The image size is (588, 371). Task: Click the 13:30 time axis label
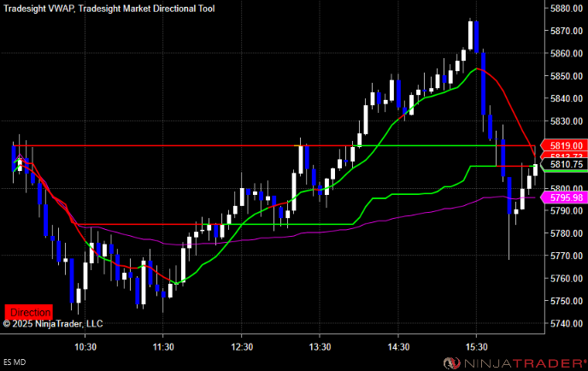[x=320, y=347]
